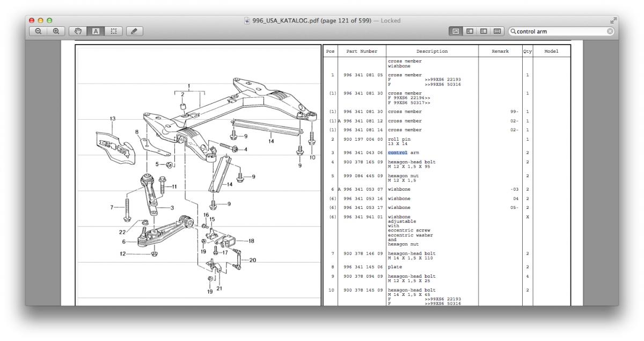
Task: Clear the search field text
Action: point(610,32)
